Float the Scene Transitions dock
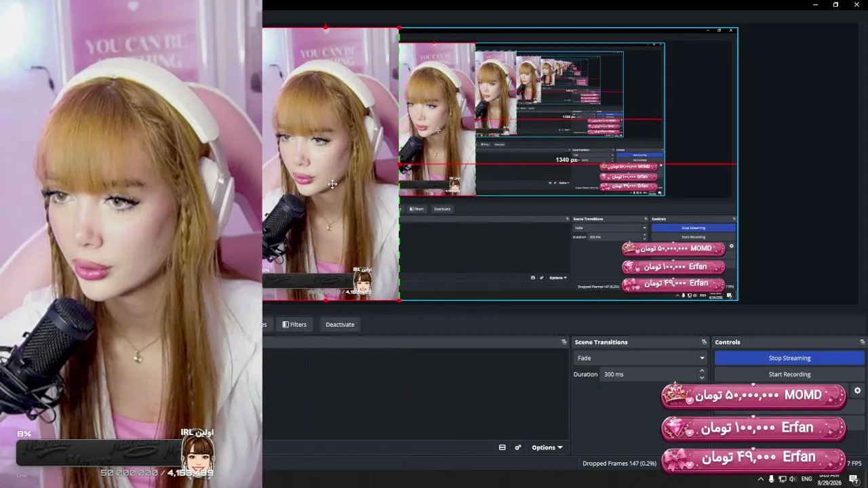The width and height of the screenshot is (868, 488). (x=704, y=342)
